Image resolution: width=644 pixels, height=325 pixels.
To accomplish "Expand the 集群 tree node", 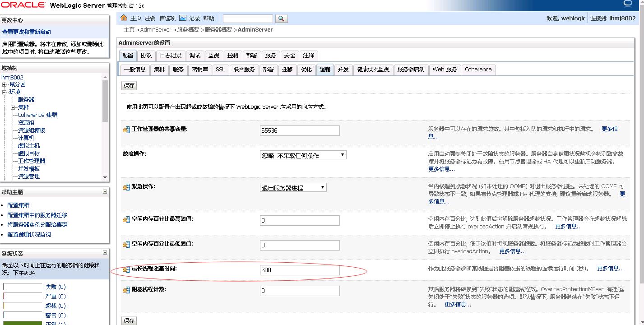I will coord(13,107).
